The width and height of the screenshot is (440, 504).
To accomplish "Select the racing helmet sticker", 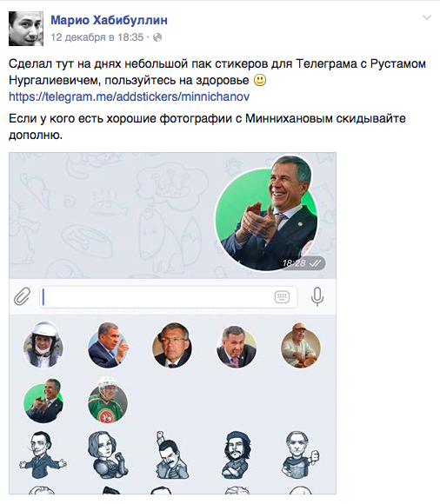I will [43, 345].
